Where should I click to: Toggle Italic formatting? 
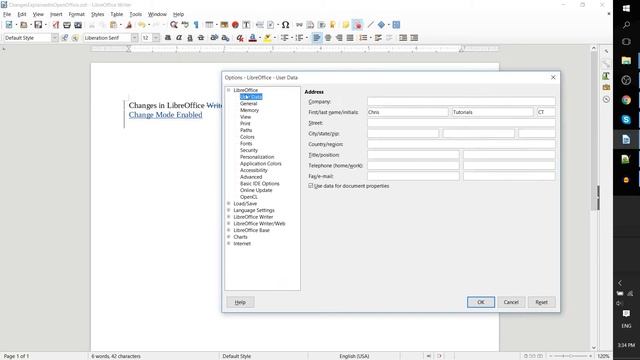(x=179, y=38)
